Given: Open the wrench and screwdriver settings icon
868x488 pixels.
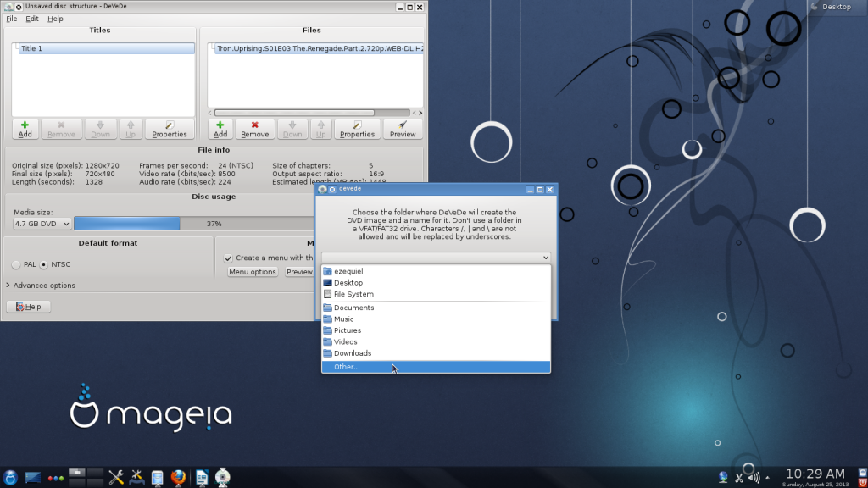Looking at the screenshot, I should point(116,478).
